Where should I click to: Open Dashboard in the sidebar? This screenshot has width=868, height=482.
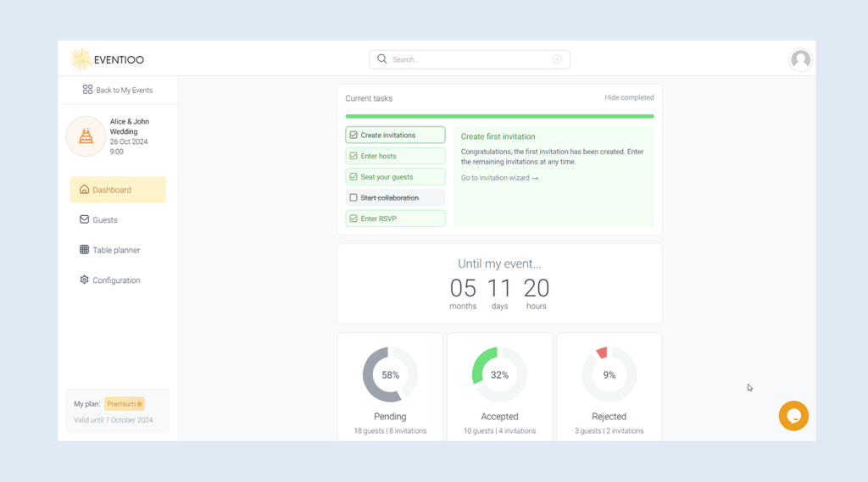click(x=118, y=190)
